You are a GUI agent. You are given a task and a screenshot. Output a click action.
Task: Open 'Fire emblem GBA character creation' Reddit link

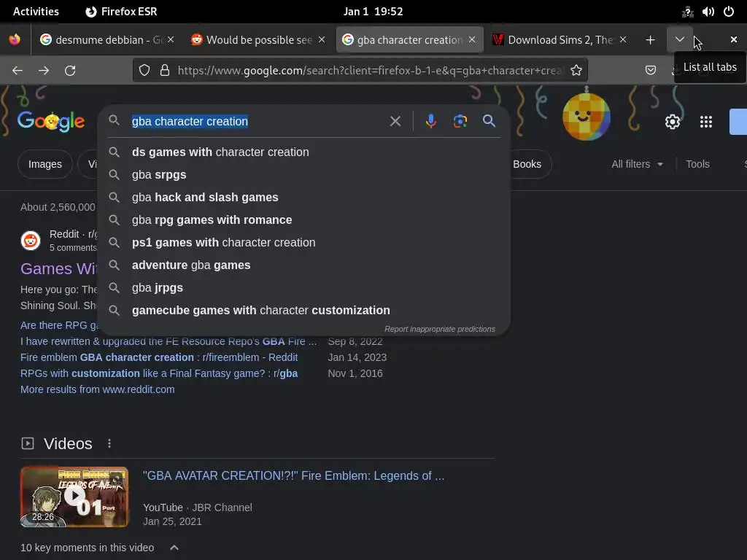(159, 357)
